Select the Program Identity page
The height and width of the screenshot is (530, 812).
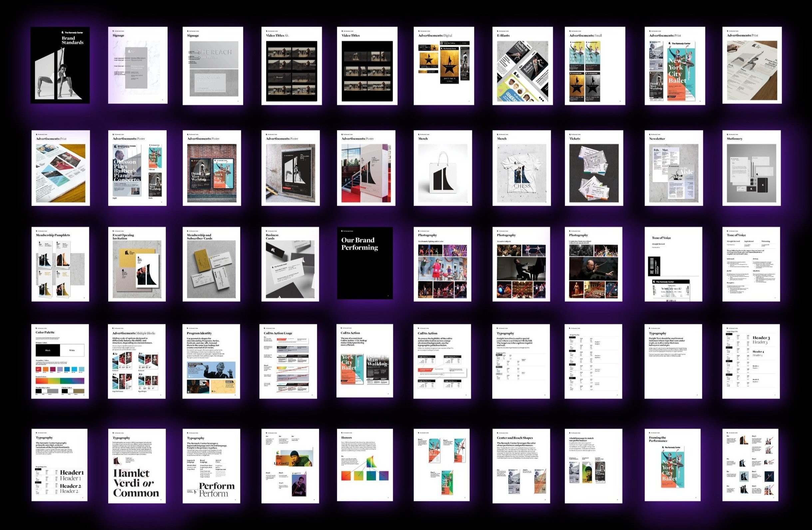click(x=211, y=361)
